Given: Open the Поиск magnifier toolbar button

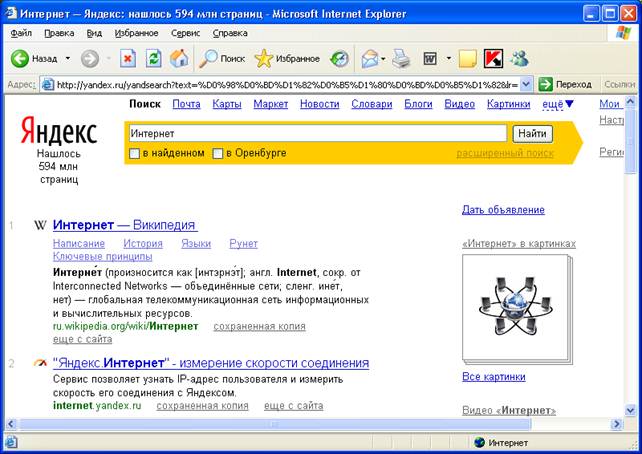Looking at the screenshot, I should point(222,59).
